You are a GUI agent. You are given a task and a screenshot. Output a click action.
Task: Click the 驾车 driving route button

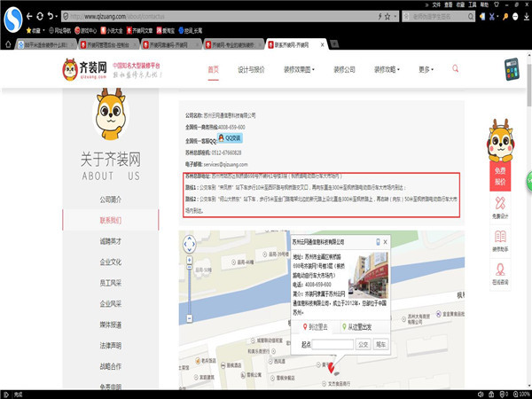click(380, 344)
